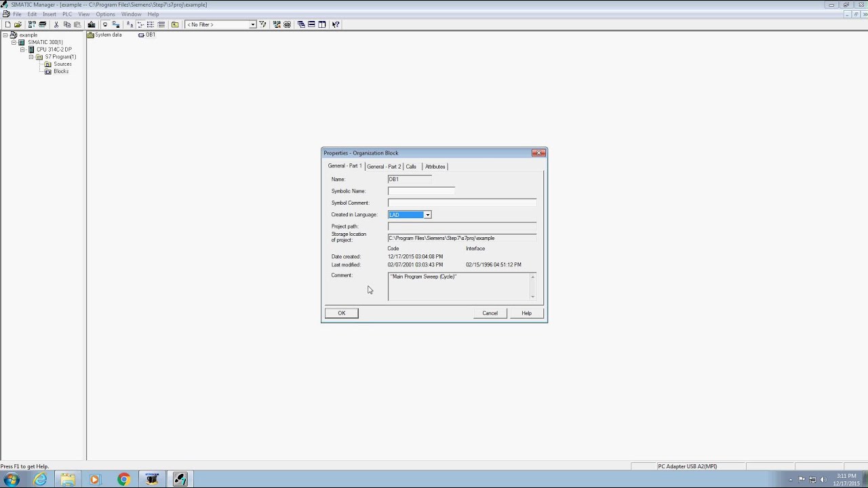Open the Created in Language dropdown
The height and width of the screenshot is (488, 868).
point(427,215)
